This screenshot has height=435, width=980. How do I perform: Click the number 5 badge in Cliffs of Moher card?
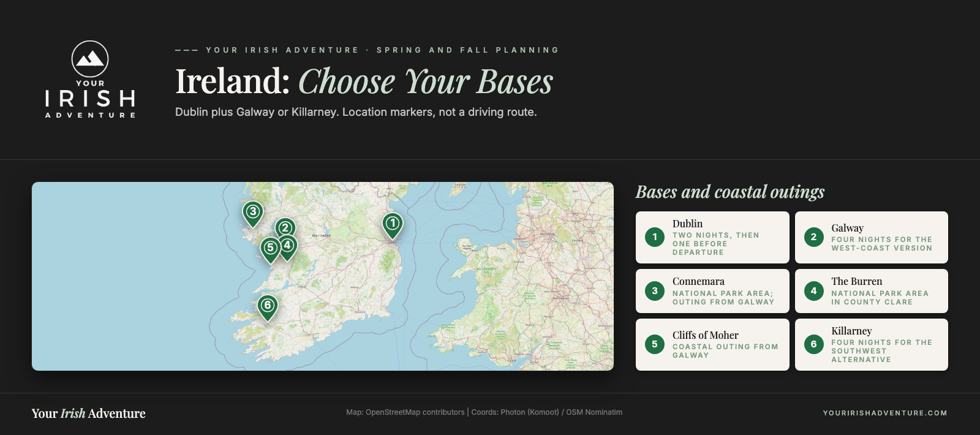pos(655,344)
